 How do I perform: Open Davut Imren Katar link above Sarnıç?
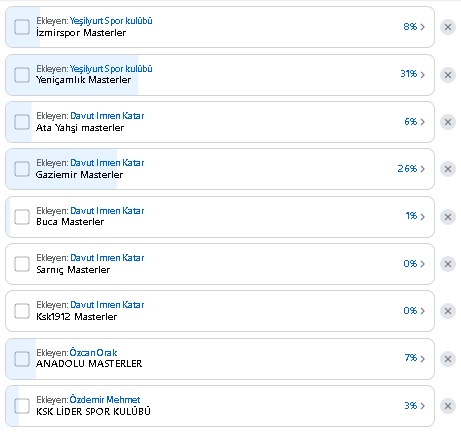pyautogui.click(x=107, y=258)
